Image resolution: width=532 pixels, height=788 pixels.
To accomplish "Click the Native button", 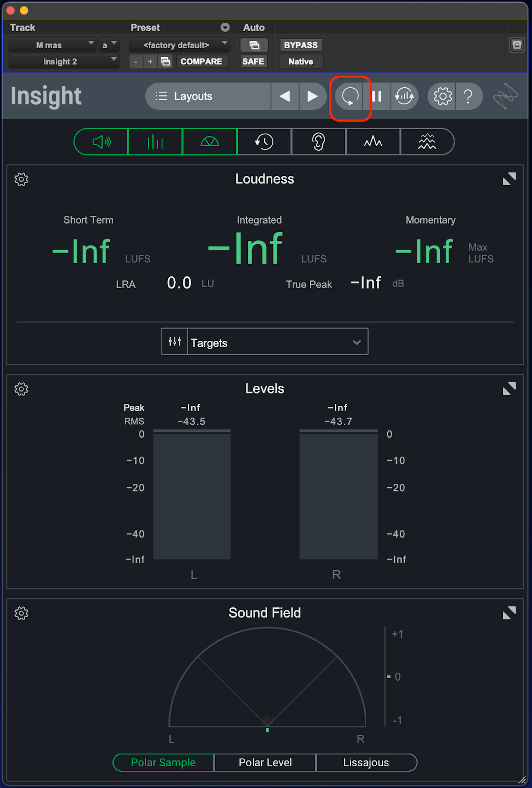I will [301, 62].
